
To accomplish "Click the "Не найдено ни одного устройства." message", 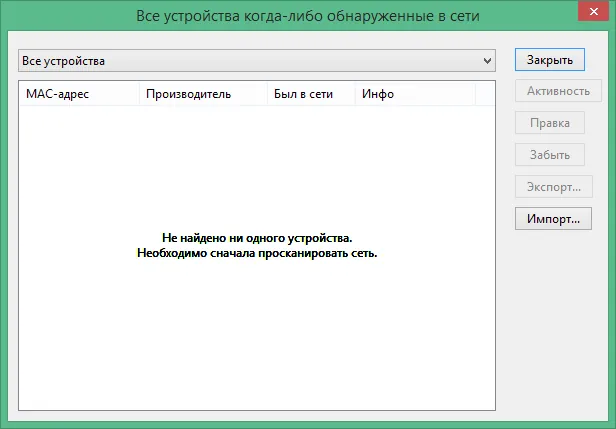I will [257, 238].
